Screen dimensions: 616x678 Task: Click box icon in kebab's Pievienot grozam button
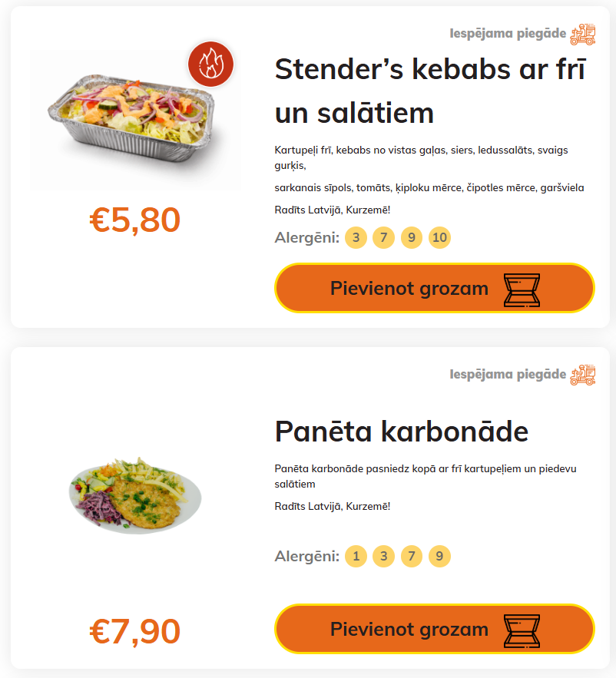point(522,289)
